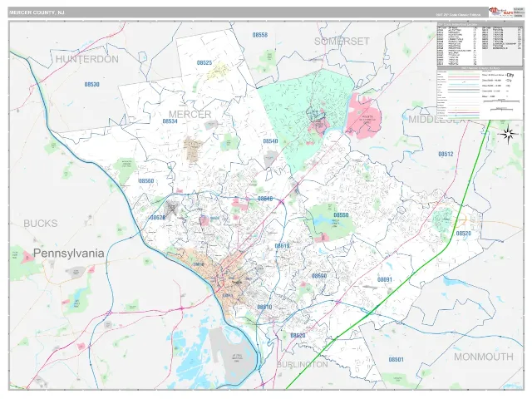
Task: Click ZIP code label 08540
Action: click(x=270, y=141)
